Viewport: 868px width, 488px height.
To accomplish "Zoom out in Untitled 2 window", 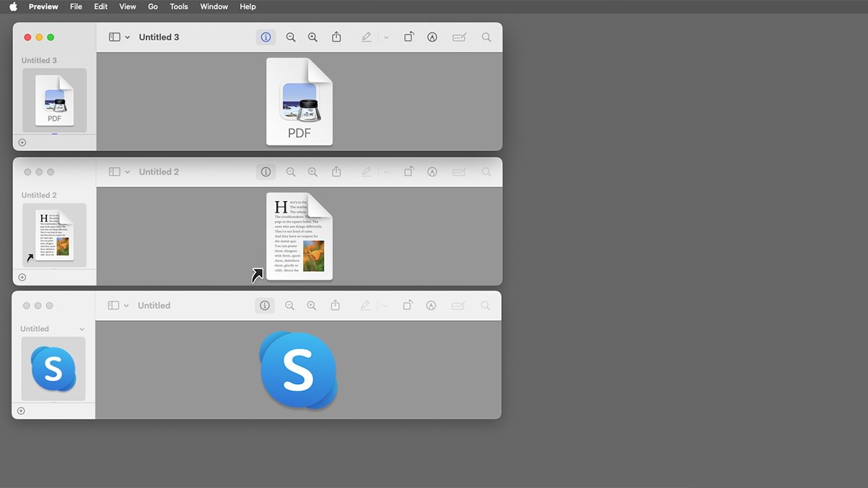I will click(x=291, y=171).
